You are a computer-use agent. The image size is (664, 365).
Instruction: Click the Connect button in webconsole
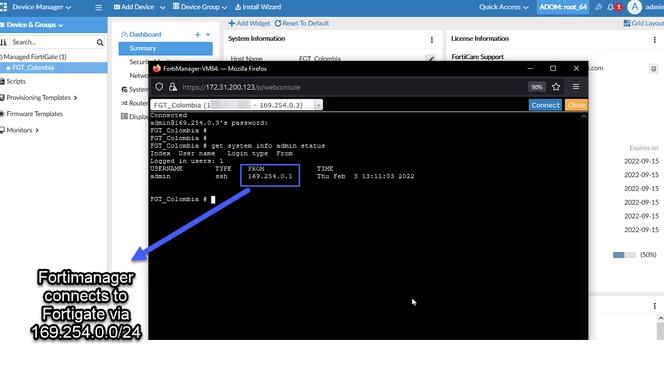(x=545, y=105)
